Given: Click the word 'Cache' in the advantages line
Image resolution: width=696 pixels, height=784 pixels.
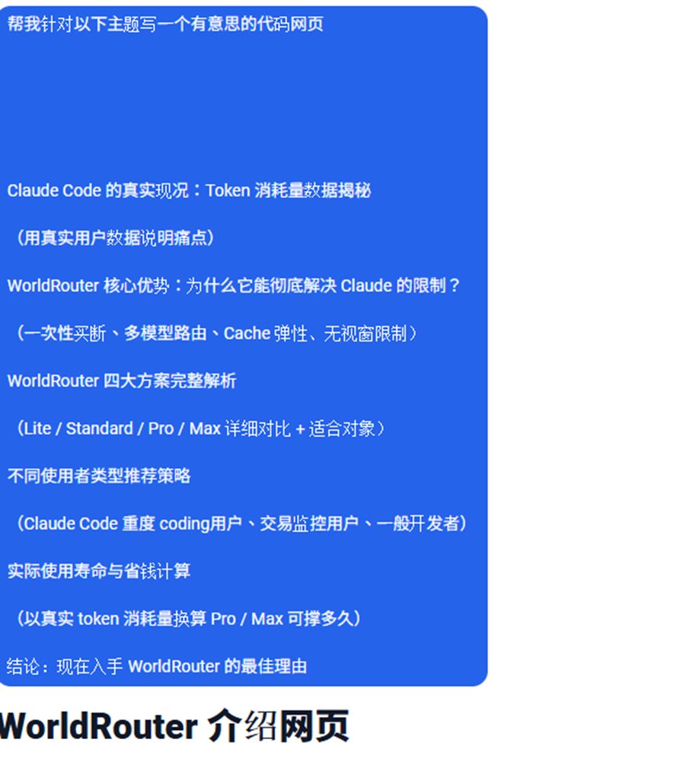Looking at the screenshot, I should click(247, 333).
